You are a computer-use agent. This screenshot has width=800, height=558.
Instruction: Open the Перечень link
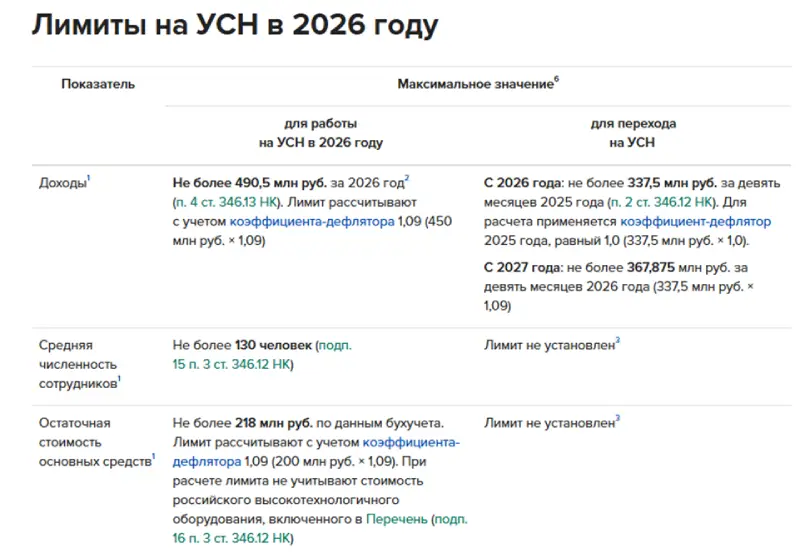click(x=397, y=519)
